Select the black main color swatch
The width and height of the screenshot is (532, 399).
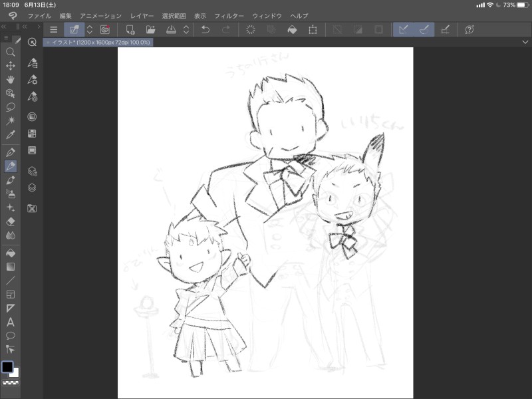(7, 367)
